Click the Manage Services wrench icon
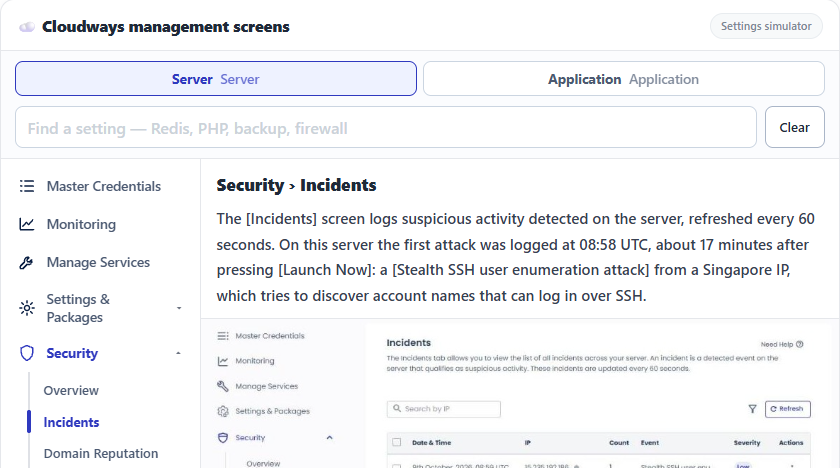This screenshot has width=840, height=468. pos(27,262)
